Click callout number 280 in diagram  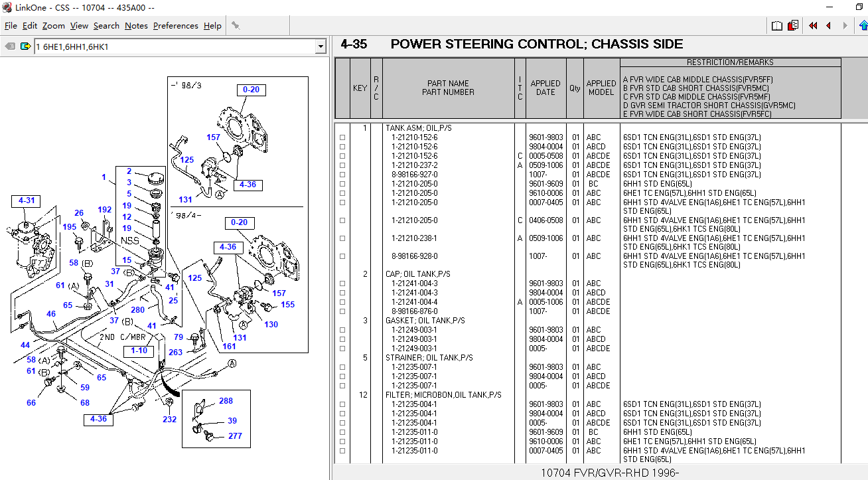[x=137, y=310]
